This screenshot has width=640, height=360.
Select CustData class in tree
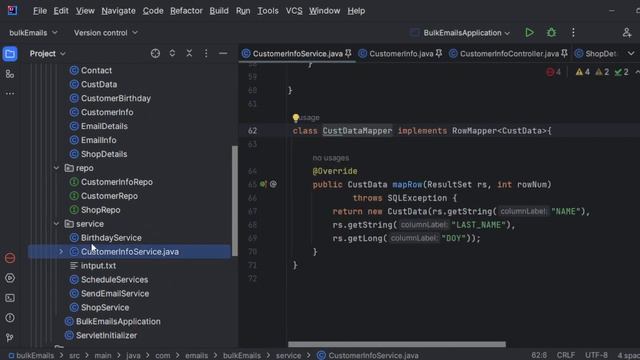[99, 84]
